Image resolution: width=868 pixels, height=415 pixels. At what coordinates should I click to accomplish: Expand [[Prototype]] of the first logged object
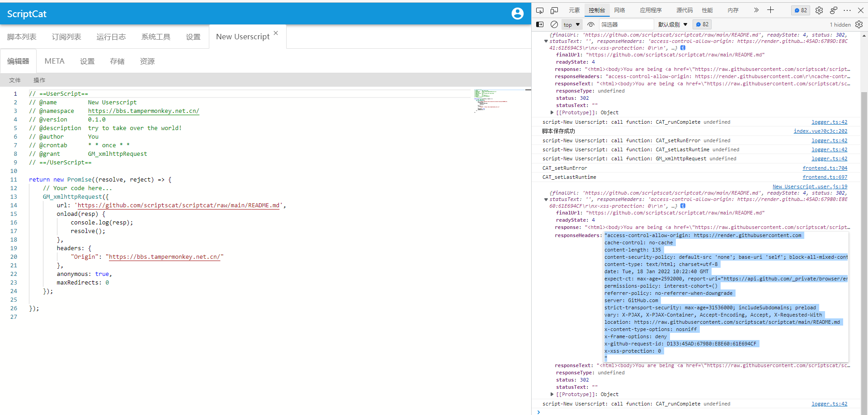[552, 112]
